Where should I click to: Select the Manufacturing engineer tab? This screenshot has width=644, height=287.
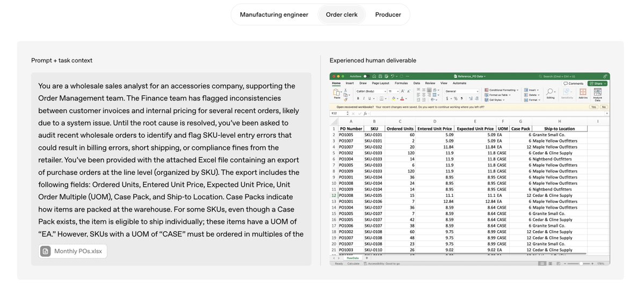coord(274,15)
